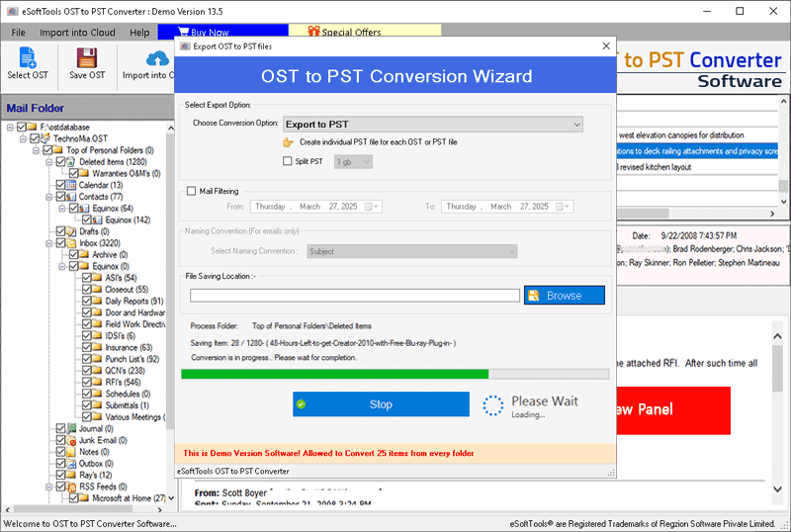Viewport: 791px width, 532px height.
Task: Click the RSS Feeds folder icon
Action: pos(72,488)
